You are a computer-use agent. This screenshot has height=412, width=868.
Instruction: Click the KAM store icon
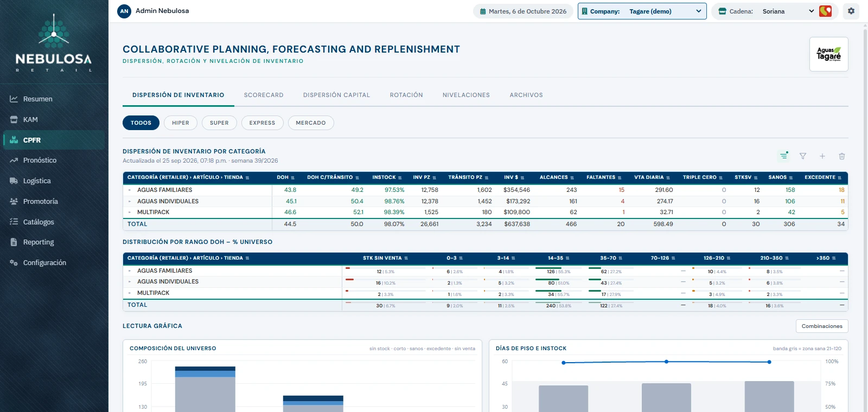point(14,120)
